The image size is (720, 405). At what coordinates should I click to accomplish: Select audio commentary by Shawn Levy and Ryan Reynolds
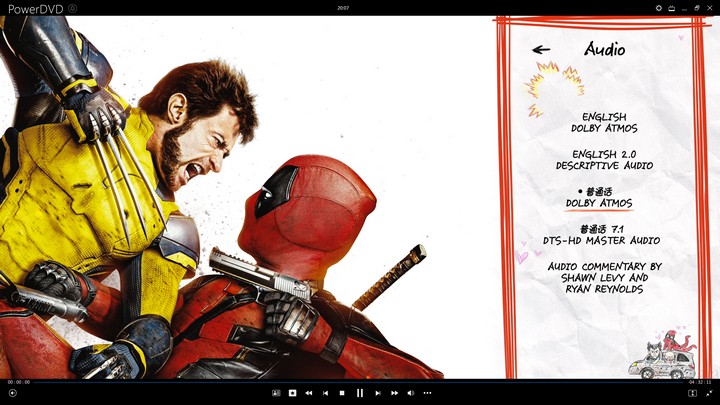pyautogui.click(x=604, y=278)
